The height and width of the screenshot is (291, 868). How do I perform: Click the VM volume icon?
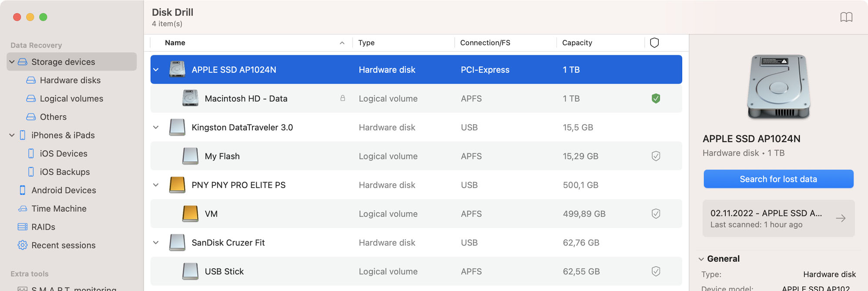190,213
